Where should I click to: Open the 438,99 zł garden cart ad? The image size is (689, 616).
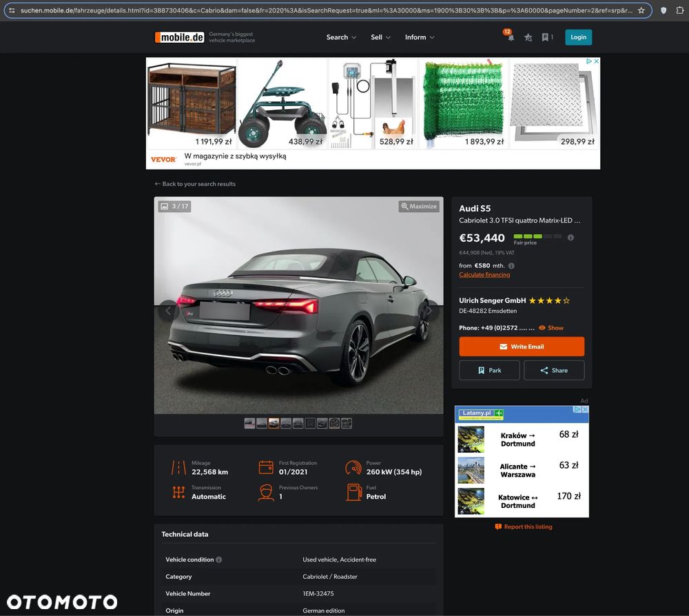pyautogui.click(x=282, y=103)
